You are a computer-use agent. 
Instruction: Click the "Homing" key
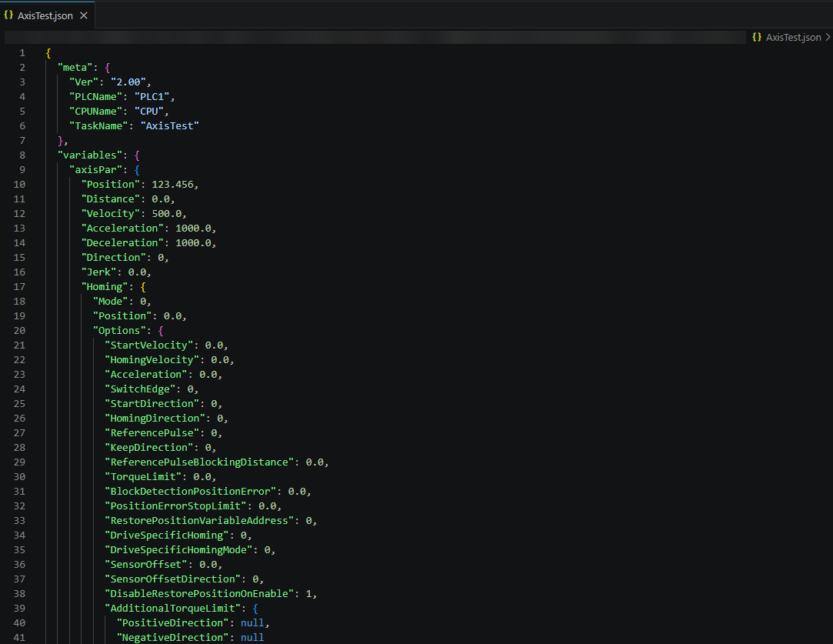[105, 286]
